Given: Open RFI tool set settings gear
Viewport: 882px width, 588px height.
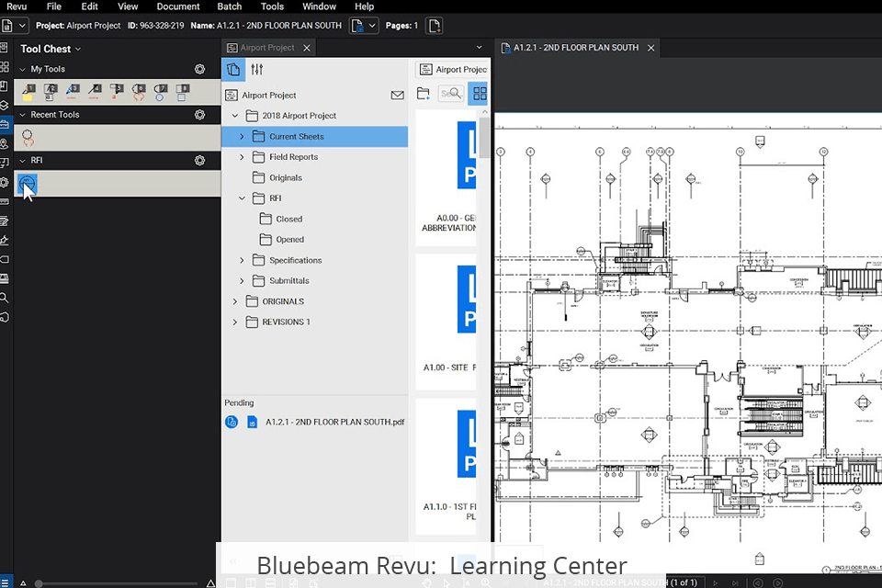Looking at the screenshot, I should [x=199, y=161].
